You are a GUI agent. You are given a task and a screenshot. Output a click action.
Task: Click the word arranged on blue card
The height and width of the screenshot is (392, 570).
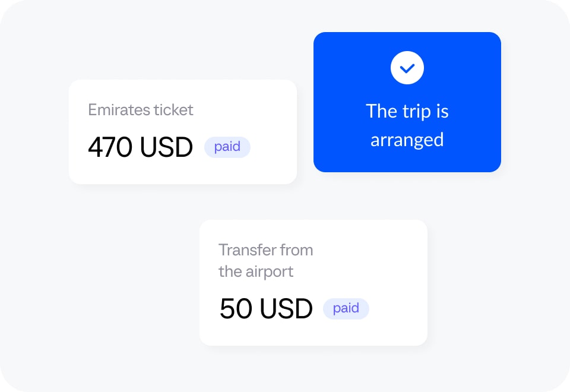pyautogui.click(x=407, y=141)
